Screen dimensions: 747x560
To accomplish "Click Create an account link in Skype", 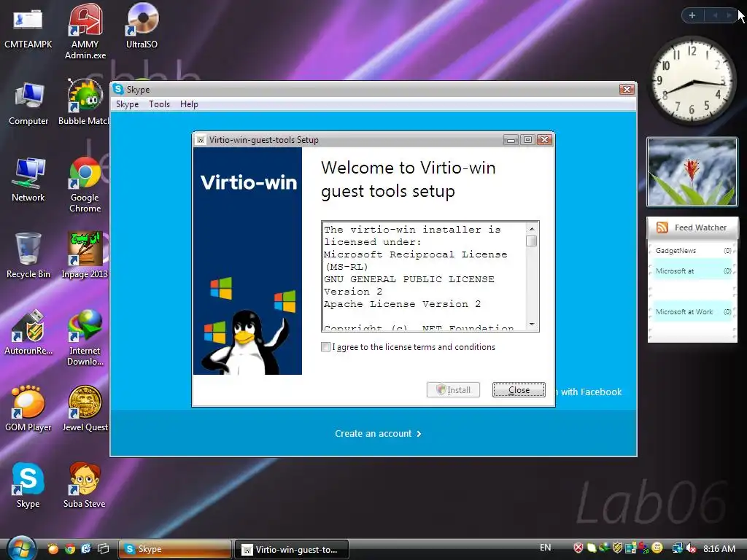I will click(378, 434).
